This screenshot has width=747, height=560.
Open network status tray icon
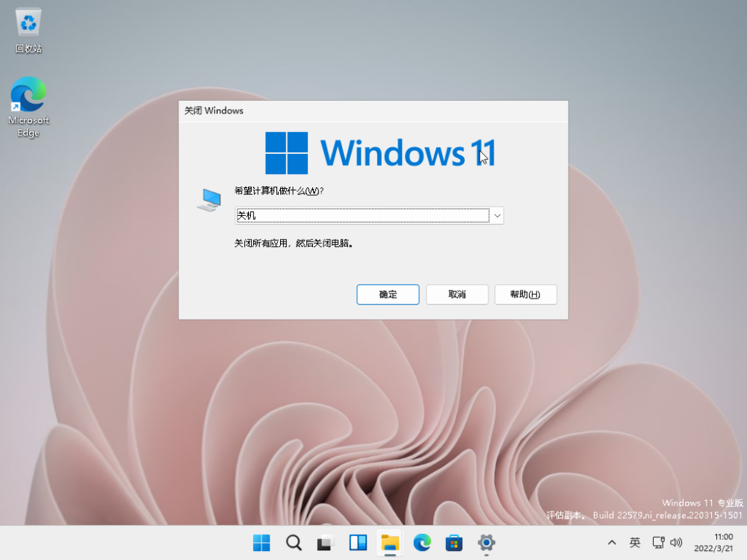[x=658, y=542]
